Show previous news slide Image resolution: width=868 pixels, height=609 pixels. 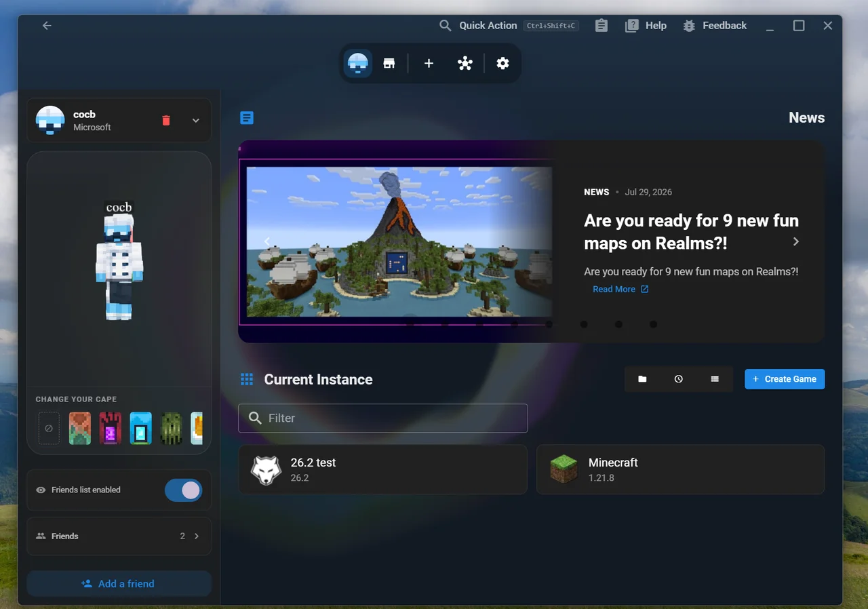click(267, 241)
